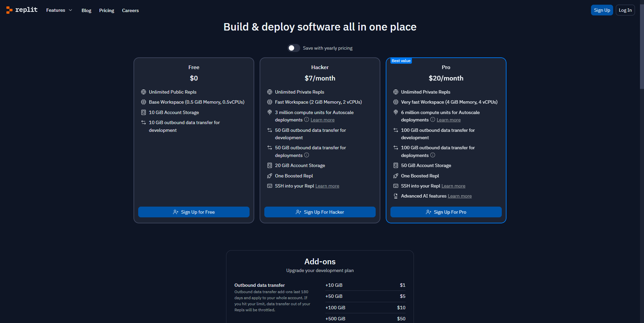
Task: Open Learn more for 3 million compute units
Action: 322,120
